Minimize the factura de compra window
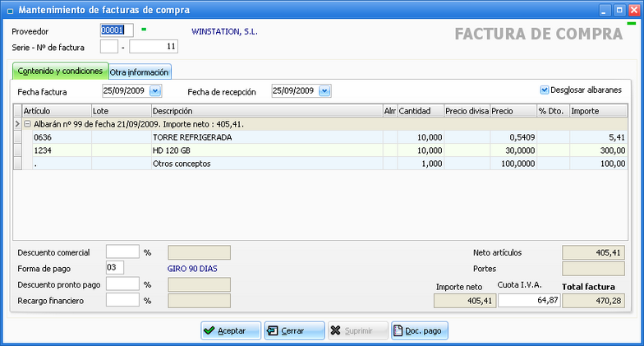644x346 pixels. pos(602,10)
